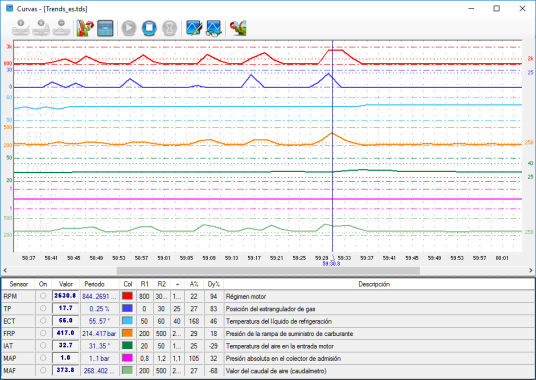The height and width of the screenshot is (380, 536).
Task: Toggle the On radio for ECT sensor
Action: pos(43,321)
